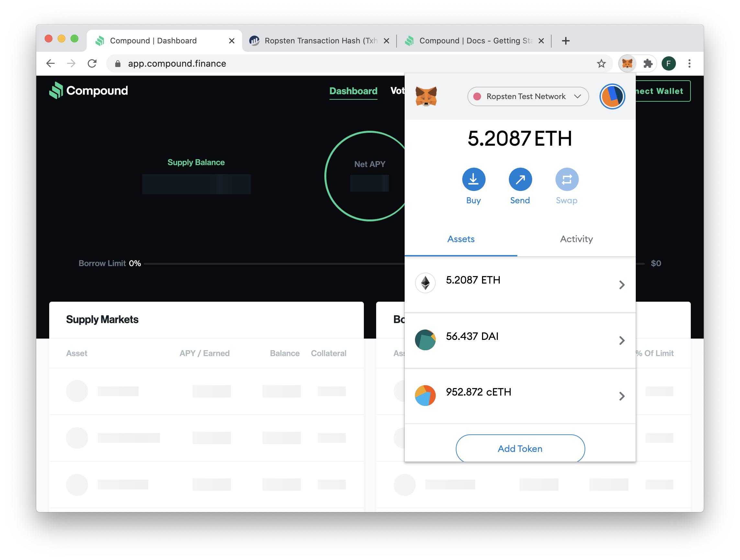Reload the page

tap(92, 63)
